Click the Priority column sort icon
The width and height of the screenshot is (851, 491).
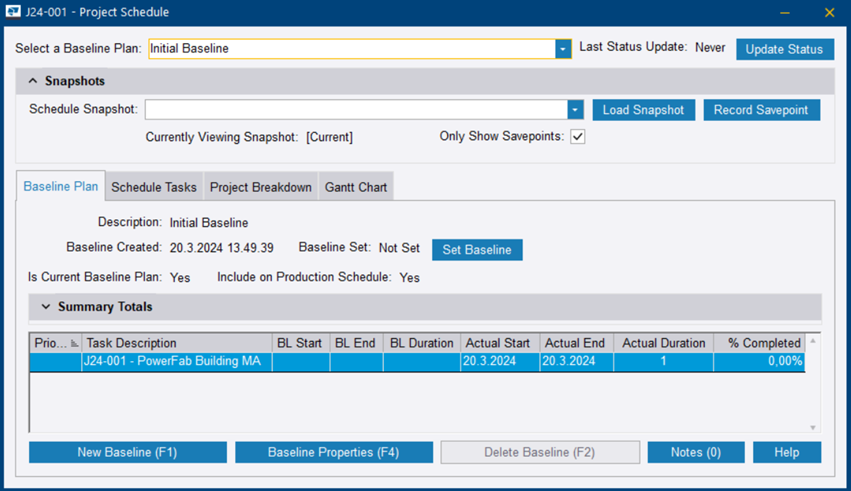point(74,343)
